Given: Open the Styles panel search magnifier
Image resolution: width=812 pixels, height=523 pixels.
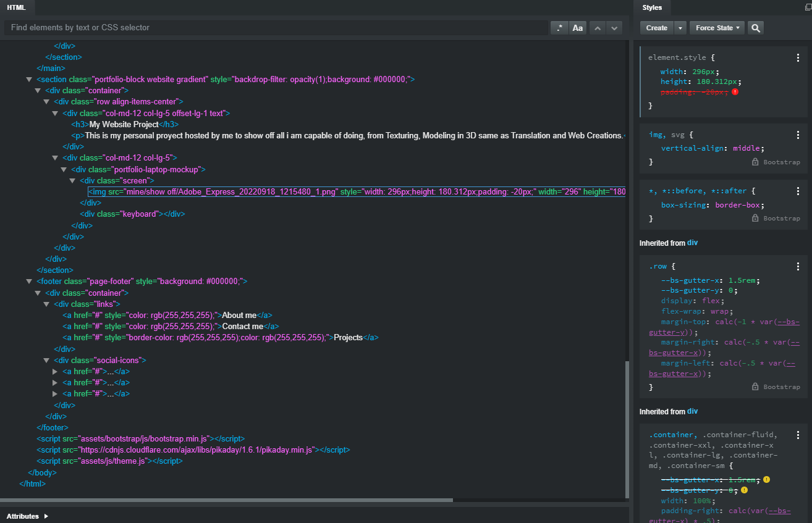Looking at the screenshot, I should click(x=755, y=28).
